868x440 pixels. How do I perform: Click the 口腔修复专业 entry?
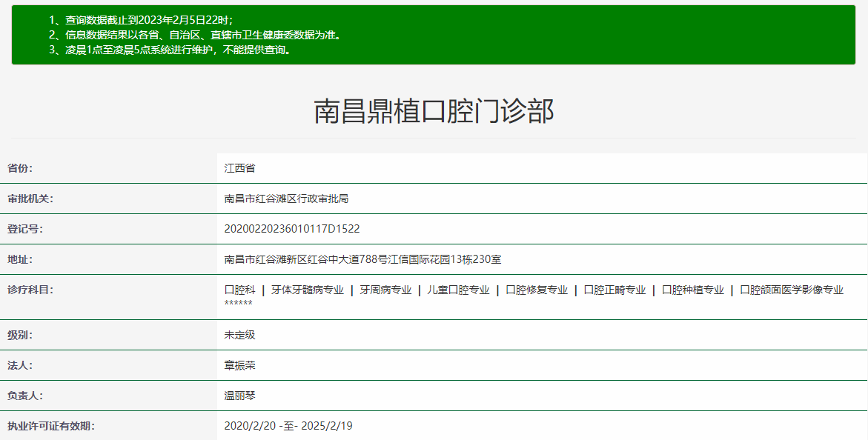coord(537,290)
